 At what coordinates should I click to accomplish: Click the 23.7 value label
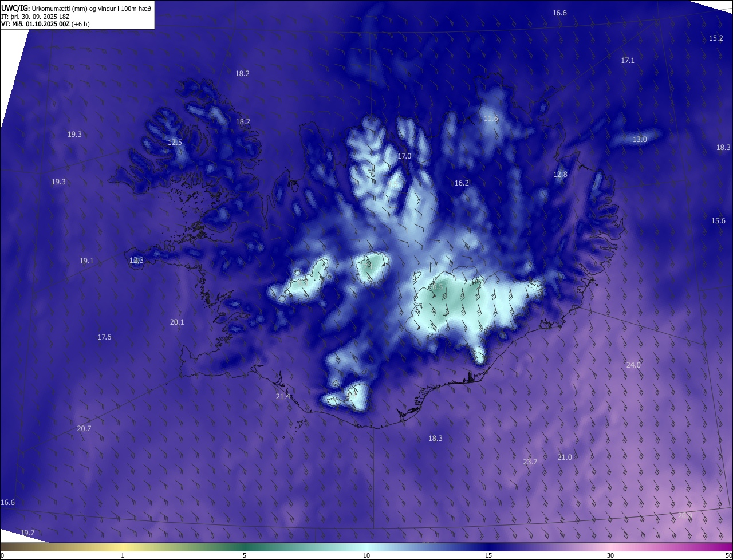(x=530, y=462)
